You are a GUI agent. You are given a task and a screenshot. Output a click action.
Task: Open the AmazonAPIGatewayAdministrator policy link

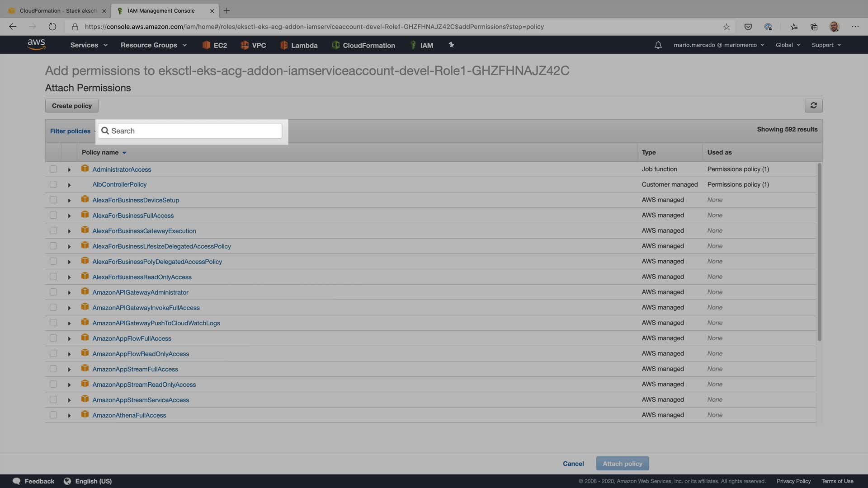[140, 292]
